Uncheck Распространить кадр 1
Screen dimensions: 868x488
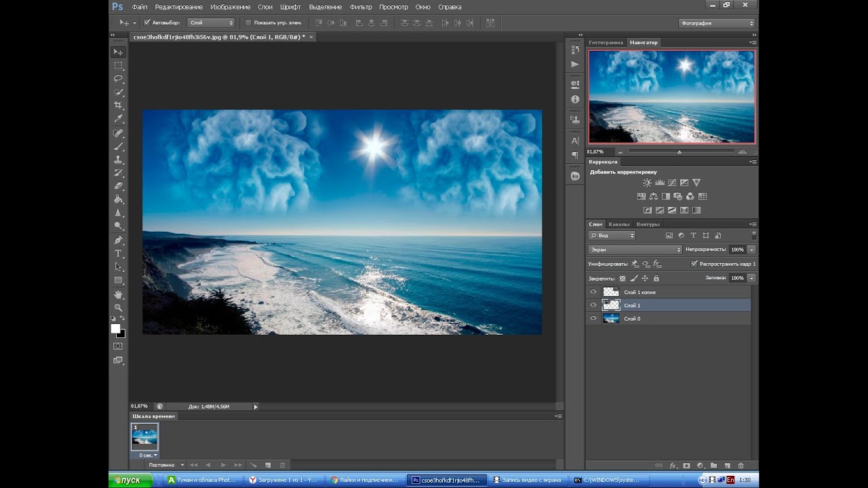694,264
